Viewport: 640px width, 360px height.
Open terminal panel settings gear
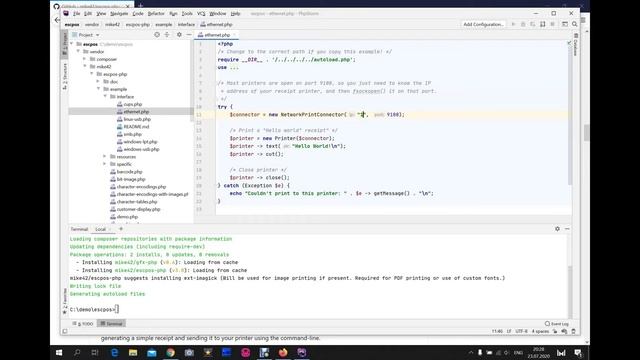click(557, 229)
